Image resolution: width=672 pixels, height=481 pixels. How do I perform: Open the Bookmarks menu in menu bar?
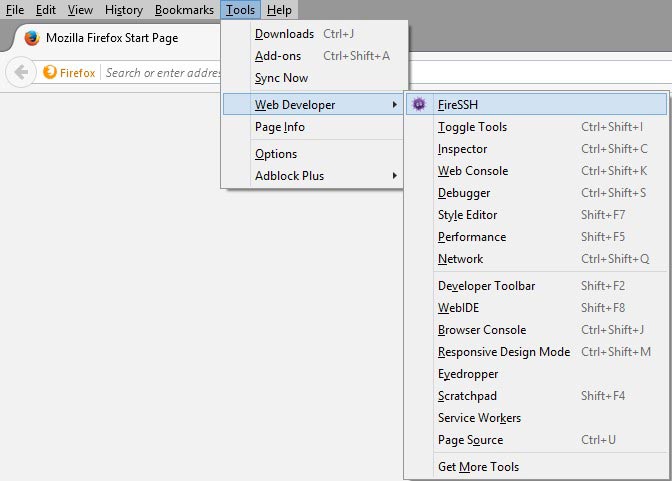pos(184,10)
